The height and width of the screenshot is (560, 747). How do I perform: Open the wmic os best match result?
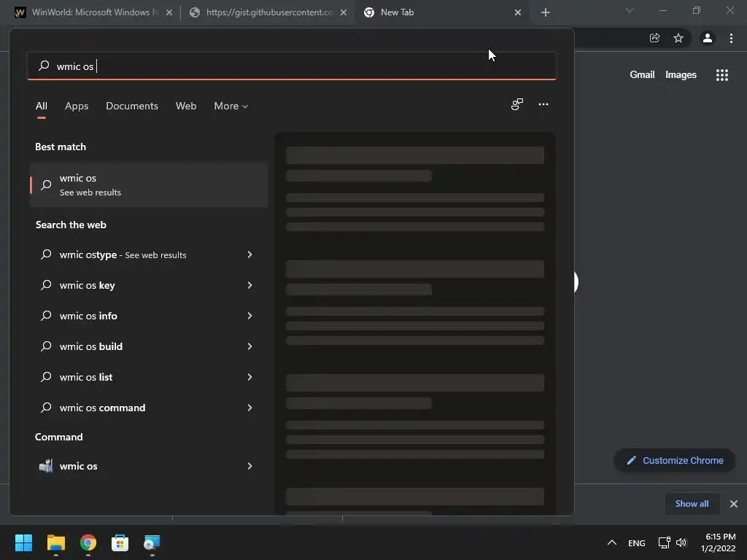tap(149, 184)
